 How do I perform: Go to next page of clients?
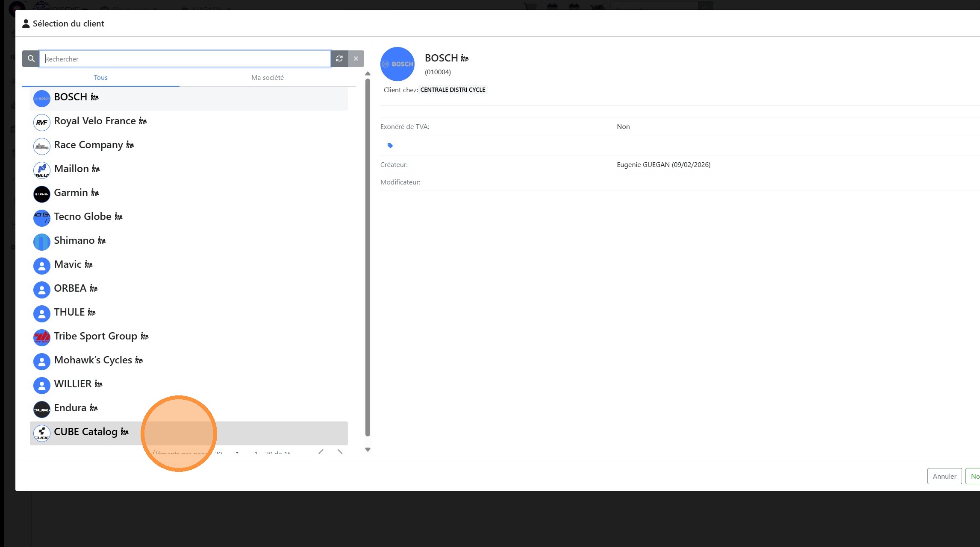(x=340, y=452)
